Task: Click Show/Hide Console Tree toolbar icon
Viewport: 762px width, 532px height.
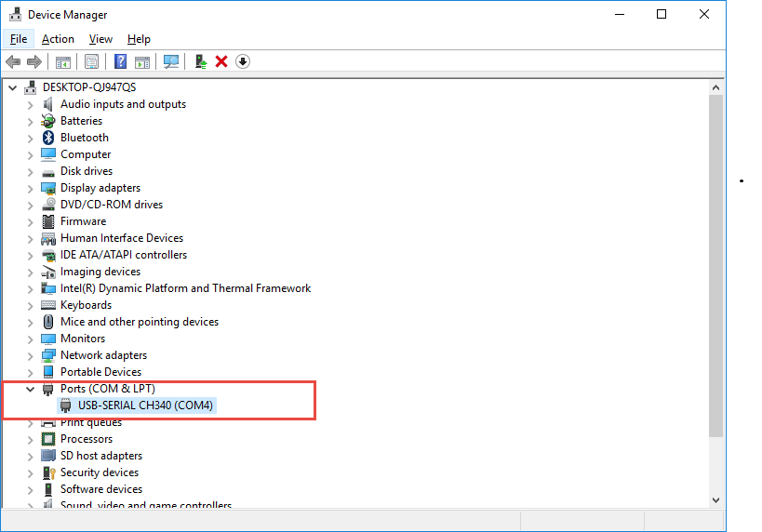Action: 63,61
